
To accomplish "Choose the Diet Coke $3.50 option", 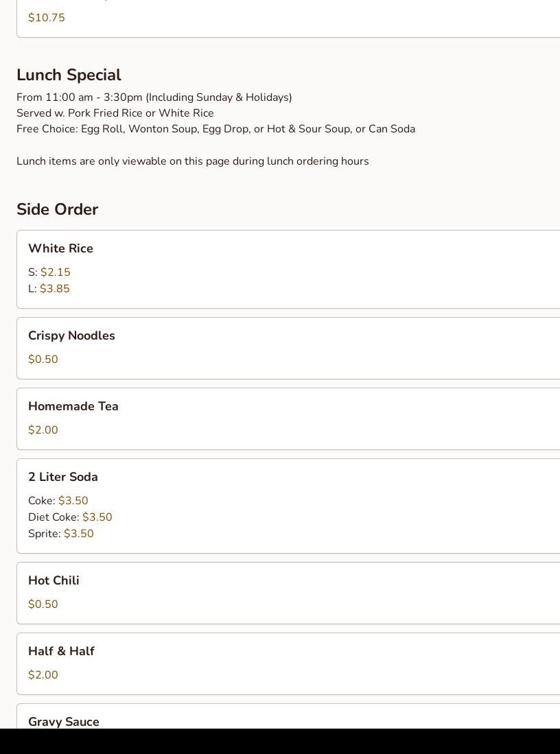I will click(x=70, y=517).
